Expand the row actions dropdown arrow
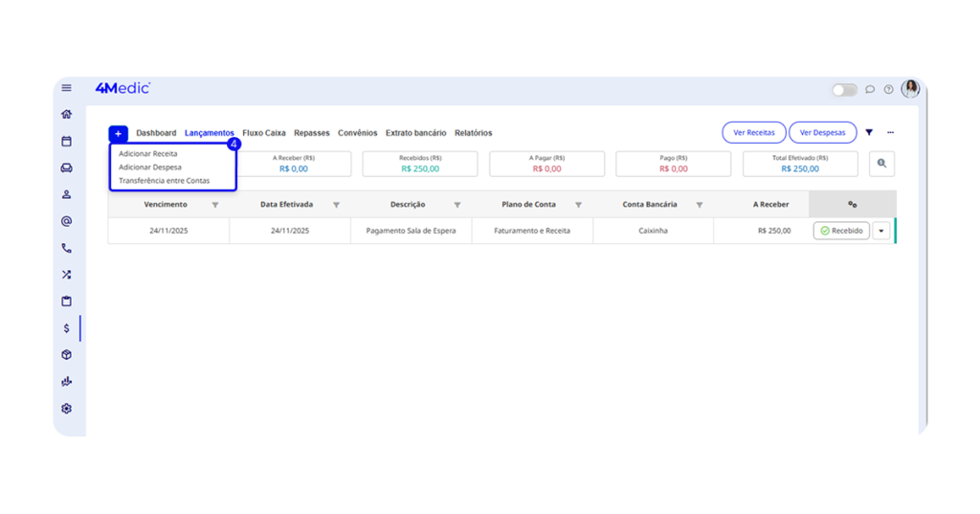This screenshot has width=980, height=514. pyautogui.click(x=881, y=231)
